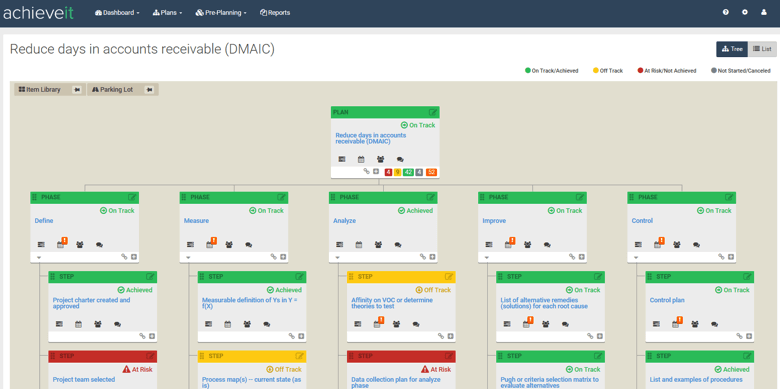Open the Dashboard menu
Viewport: 780px width, 389px height.
[x=117, y=12]
